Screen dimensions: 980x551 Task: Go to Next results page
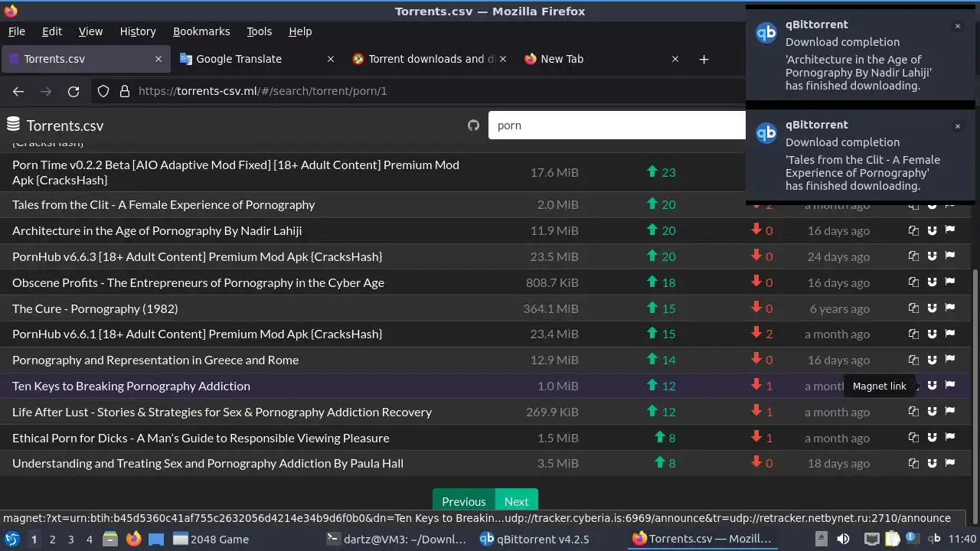click(517, 501)
